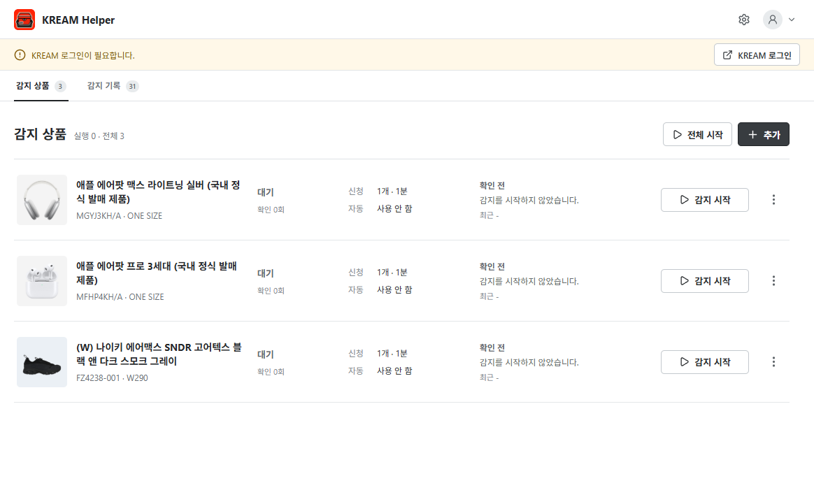Open the AirPods Max silver product thumbnail

pyautogui.click(x=42, y=200)
